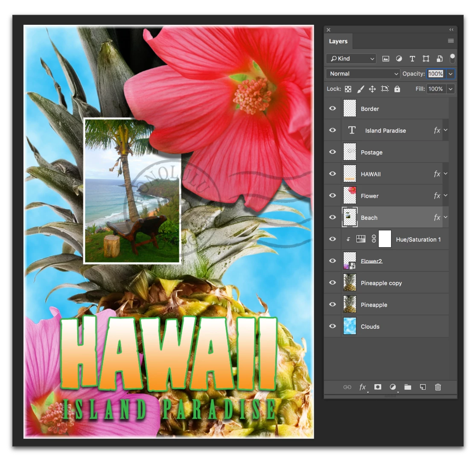Image resolution: width=476 pixels, height=461 pixels.
Task: Click Hue/Saturation adjustment icon
Action: point(361,239)
